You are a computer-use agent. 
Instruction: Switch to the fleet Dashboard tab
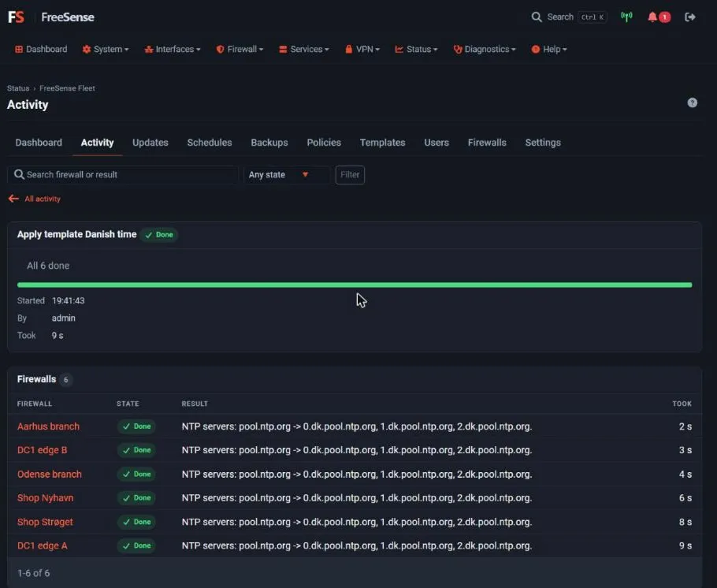[39, 143]
